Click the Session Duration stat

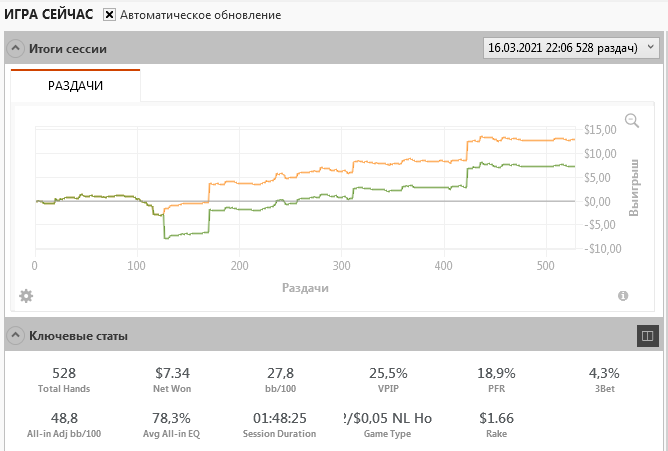279,423
